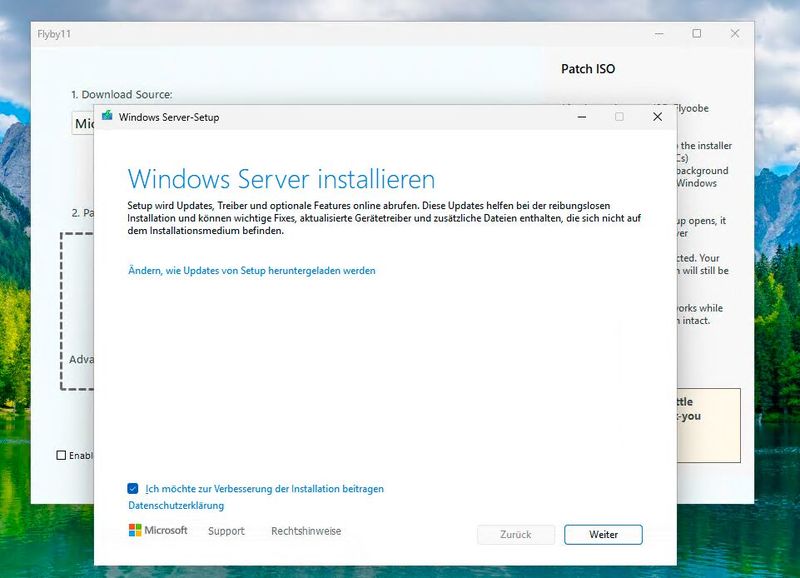The height and width of the screenshot is (578, 800).
Task: Click the Microsoft logo in setup footer
Action: click(158, 531)
